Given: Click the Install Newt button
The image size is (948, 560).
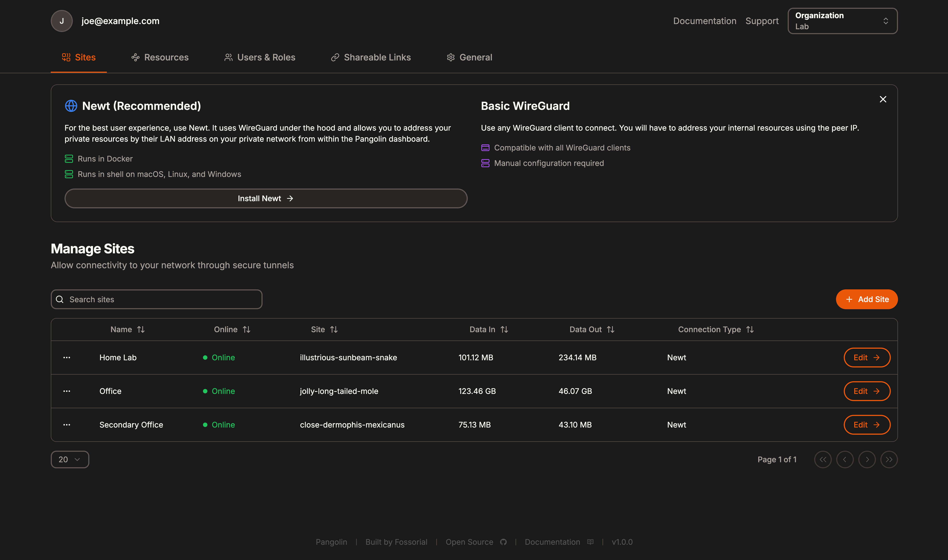Looking at the screenshot, I should [x=266, y=198].
